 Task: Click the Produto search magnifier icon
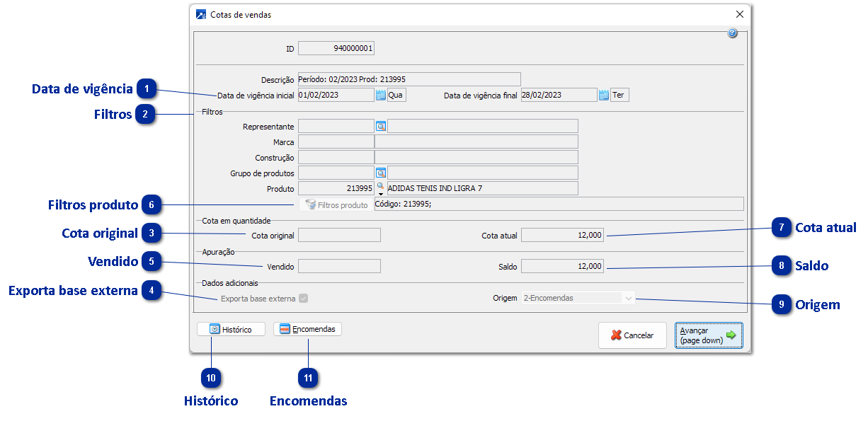coord(380,185)
